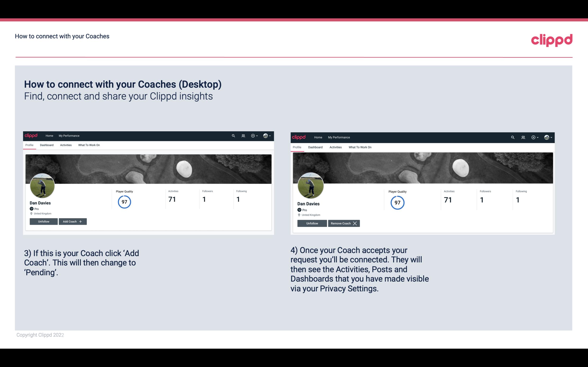Click the search icon in left screenshot
The image size is (588, 367).
[233, 135]
